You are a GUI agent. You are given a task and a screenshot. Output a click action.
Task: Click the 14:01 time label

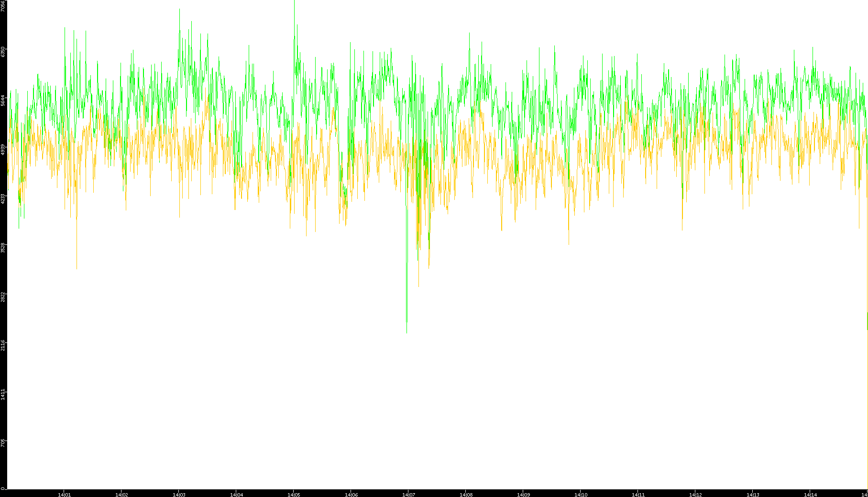point(65,494)
